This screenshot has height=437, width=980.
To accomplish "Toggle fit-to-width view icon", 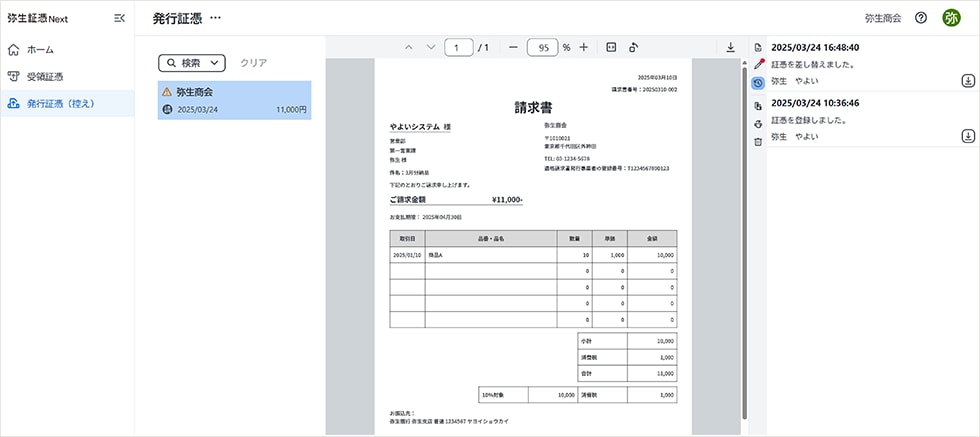I will 611,47.
